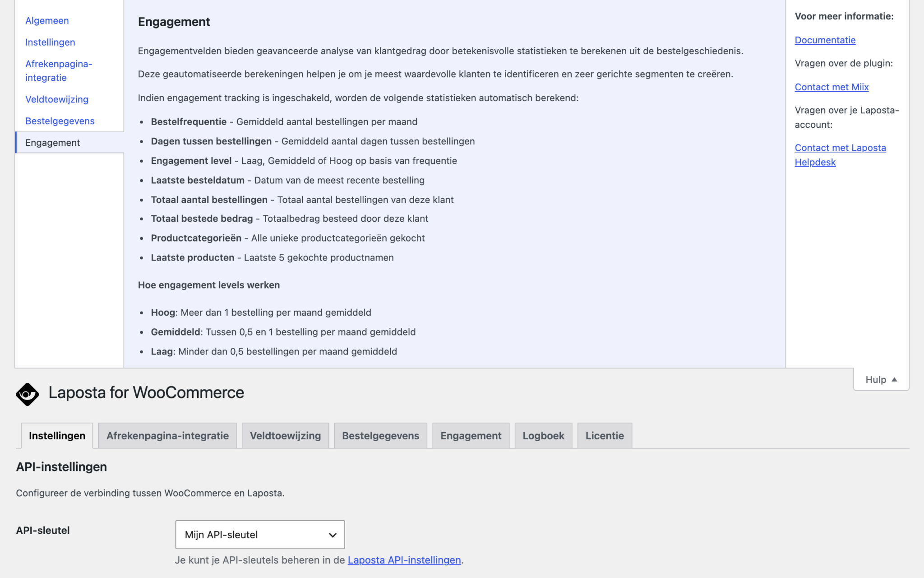Click the Laposta logo icon
The height and width of the screenshot is (578, 924).
tap(28, 394)
